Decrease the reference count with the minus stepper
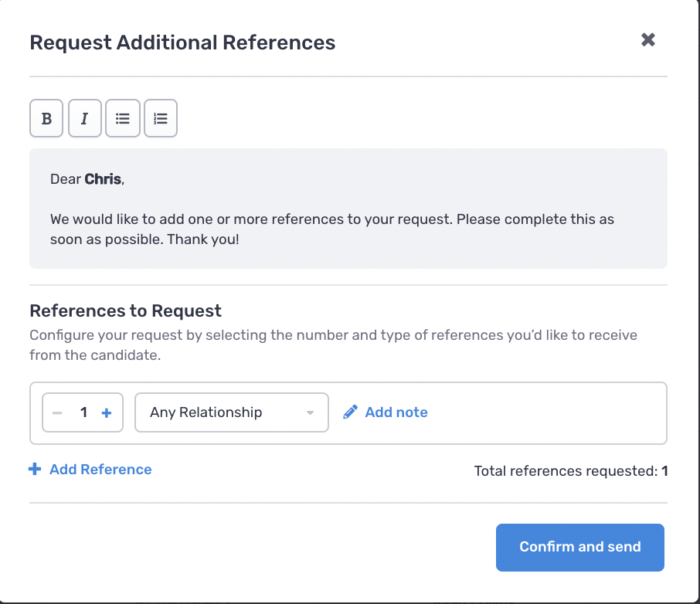Viewport: 700px width, 604px height. click(x=57, y=412)
